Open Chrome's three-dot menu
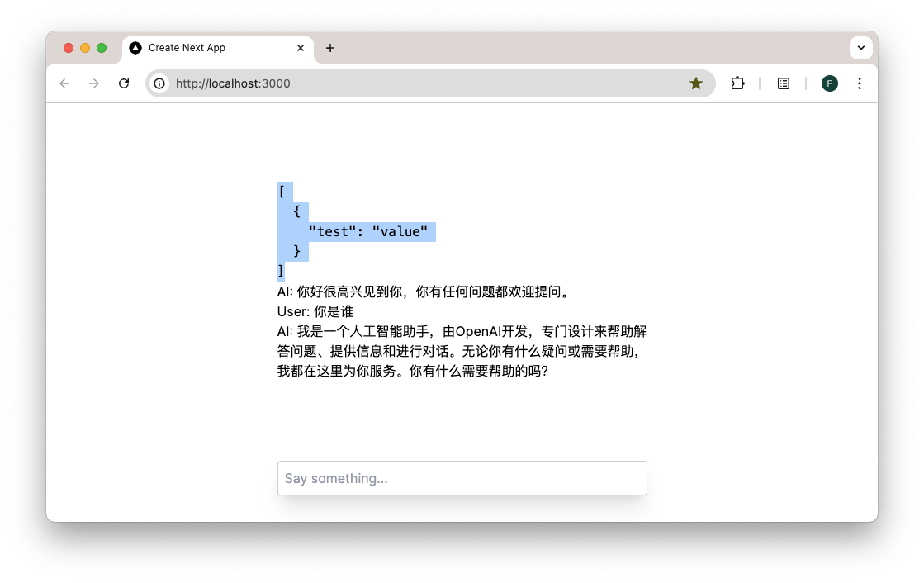 860,83
